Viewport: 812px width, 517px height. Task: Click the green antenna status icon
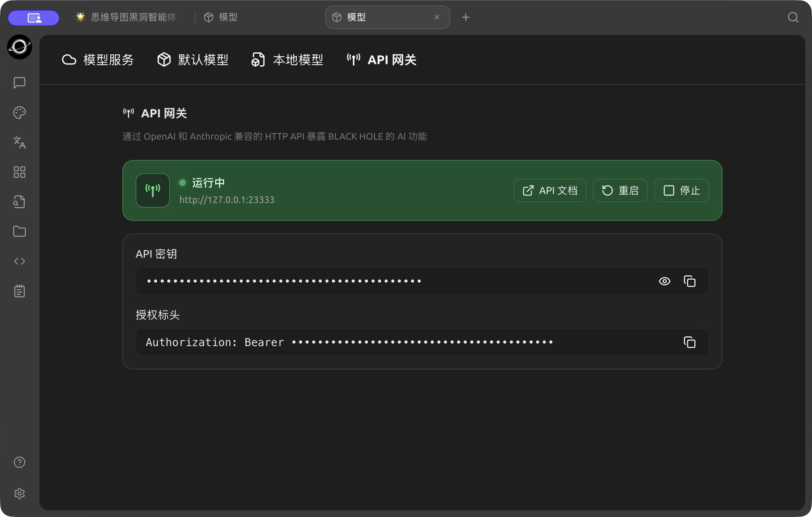click(153, 190)
